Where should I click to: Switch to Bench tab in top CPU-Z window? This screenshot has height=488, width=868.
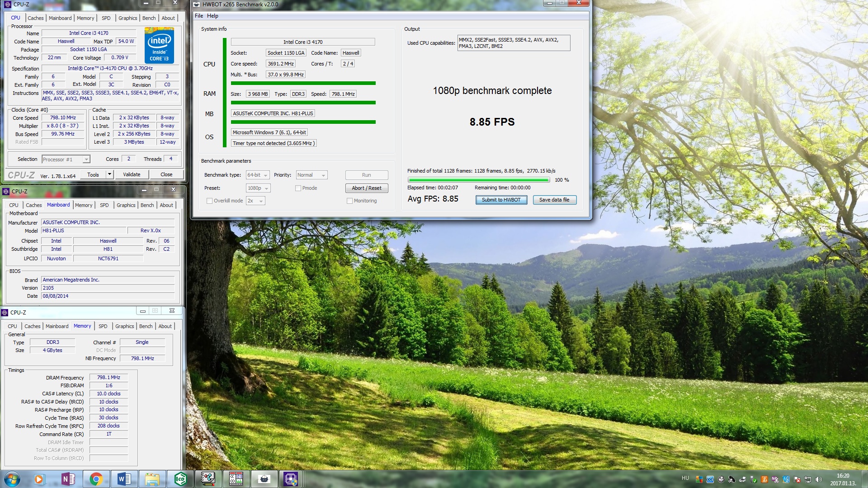point(149,18)
